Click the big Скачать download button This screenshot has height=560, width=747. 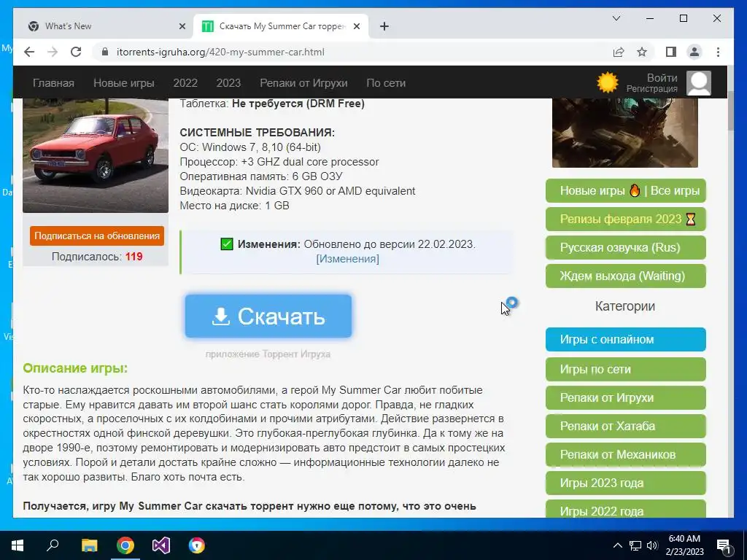coord(268,316)
